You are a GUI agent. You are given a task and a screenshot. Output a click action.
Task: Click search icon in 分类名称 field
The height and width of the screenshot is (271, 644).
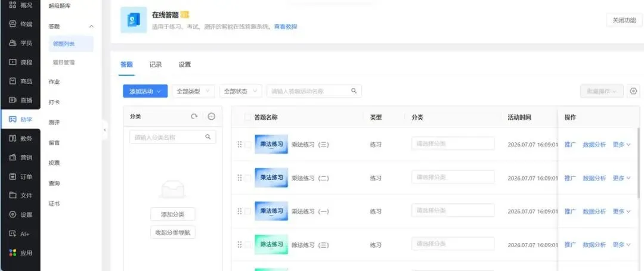[x=208, y=137]
